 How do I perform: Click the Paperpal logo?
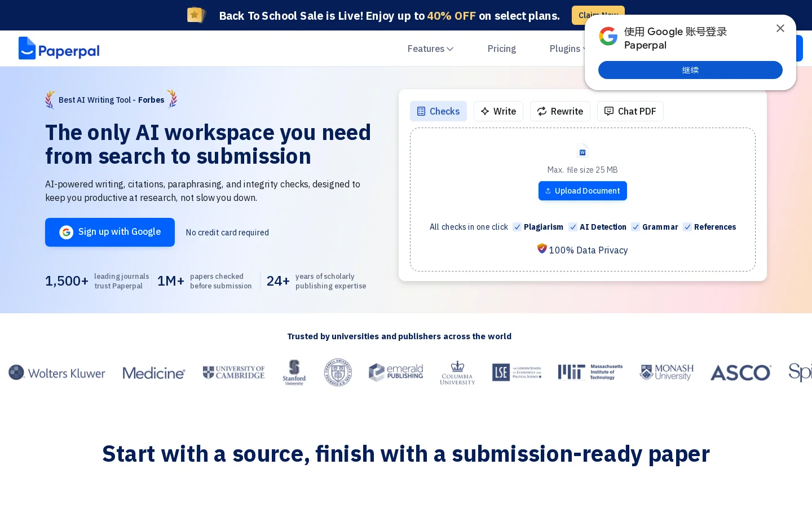click(x=59, y=49)
